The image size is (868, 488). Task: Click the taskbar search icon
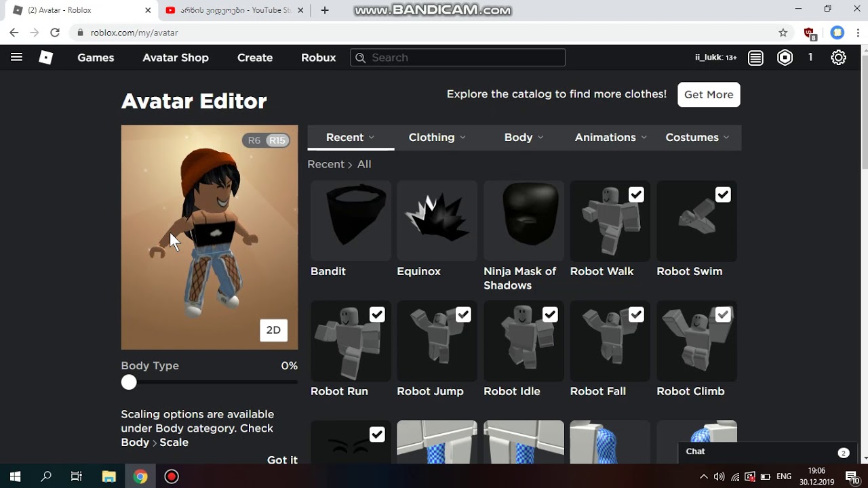click(46, 476)
